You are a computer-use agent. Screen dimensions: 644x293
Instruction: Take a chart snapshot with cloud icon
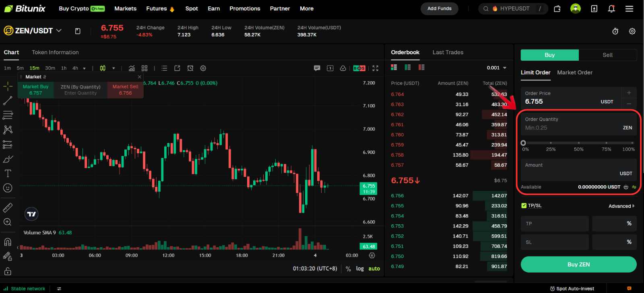[x=343, y=68]
